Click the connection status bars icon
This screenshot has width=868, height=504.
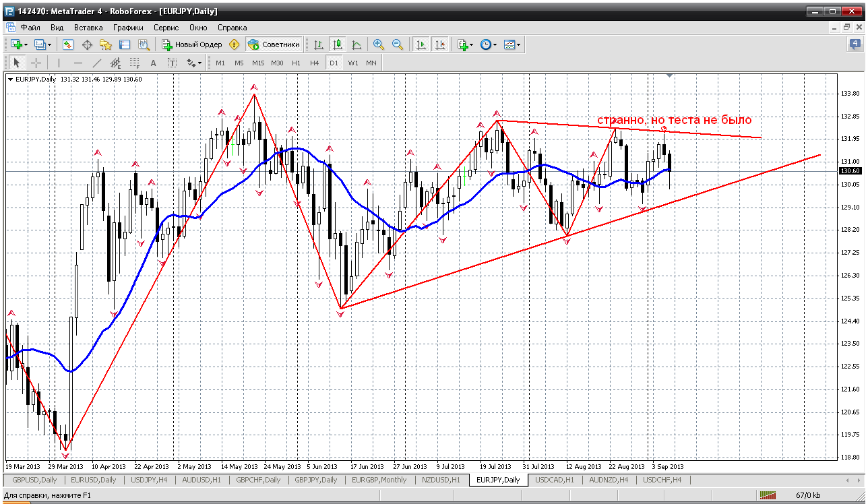[x=768, y=496]
